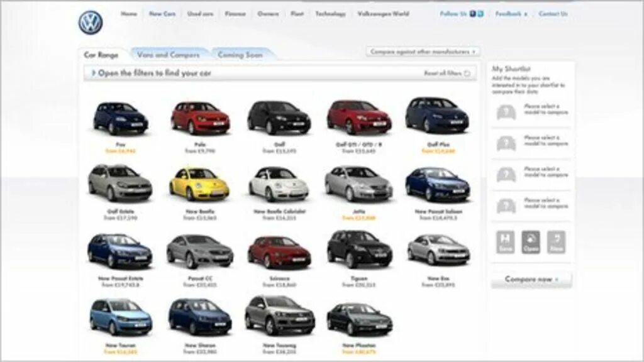Viewport: 644px width, 362px height.
Task: Expand 'Open the filters to find your car'
Action: click(x=280, y=73)
